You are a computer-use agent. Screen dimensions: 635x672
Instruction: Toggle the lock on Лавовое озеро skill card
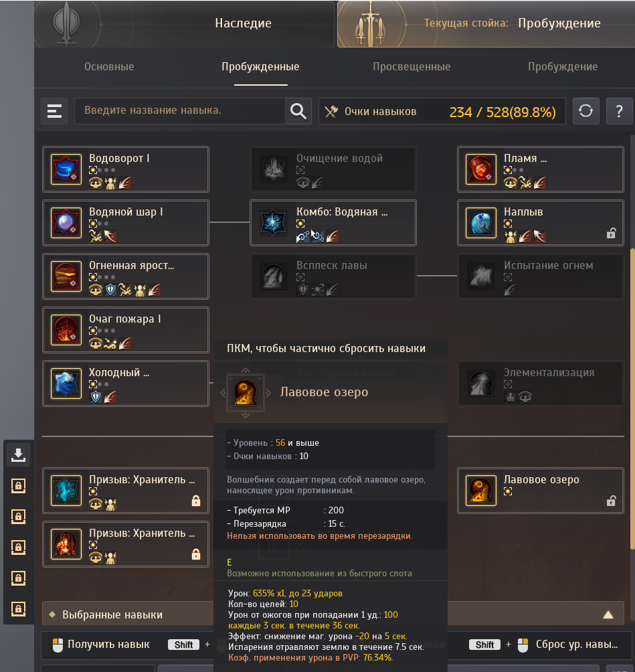[612, 501]
